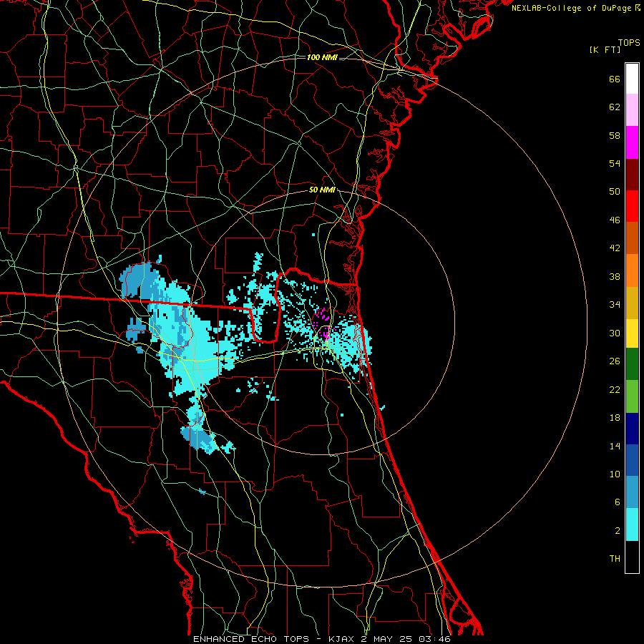Click the '100 NMI' range ring label

(322, 57)
